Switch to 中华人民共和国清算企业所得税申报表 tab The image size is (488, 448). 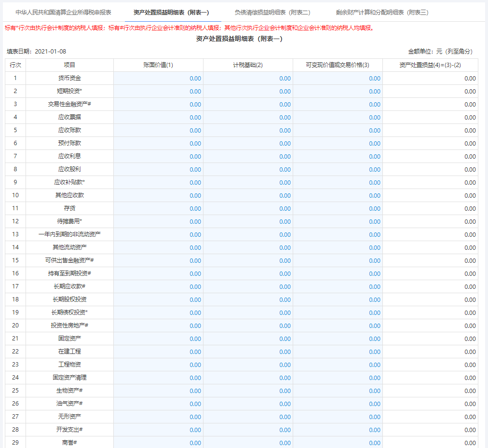[x=63, y=13]
